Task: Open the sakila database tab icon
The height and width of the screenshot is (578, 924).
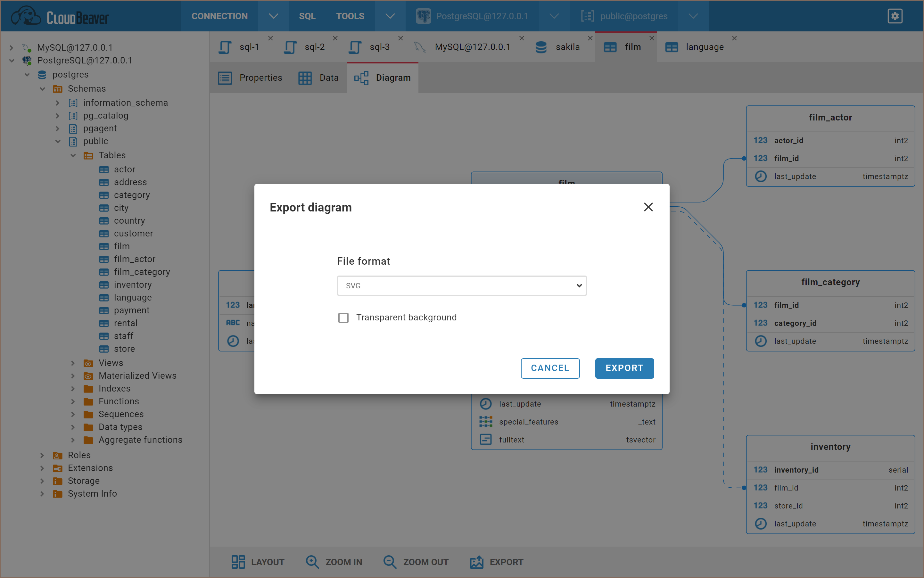Action: tap(541, 47)
